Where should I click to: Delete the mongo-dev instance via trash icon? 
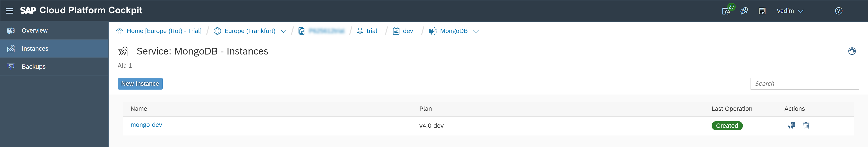coord(806,126)
